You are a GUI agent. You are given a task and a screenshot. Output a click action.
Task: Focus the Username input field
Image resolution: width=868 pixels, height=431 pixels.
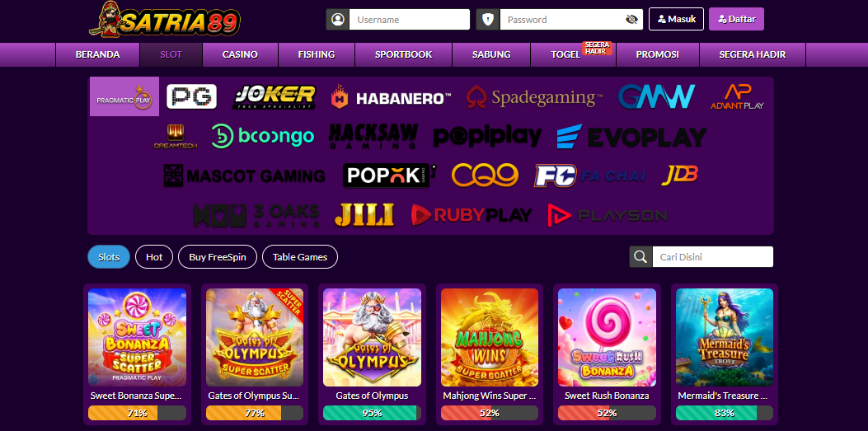(410, 19)
